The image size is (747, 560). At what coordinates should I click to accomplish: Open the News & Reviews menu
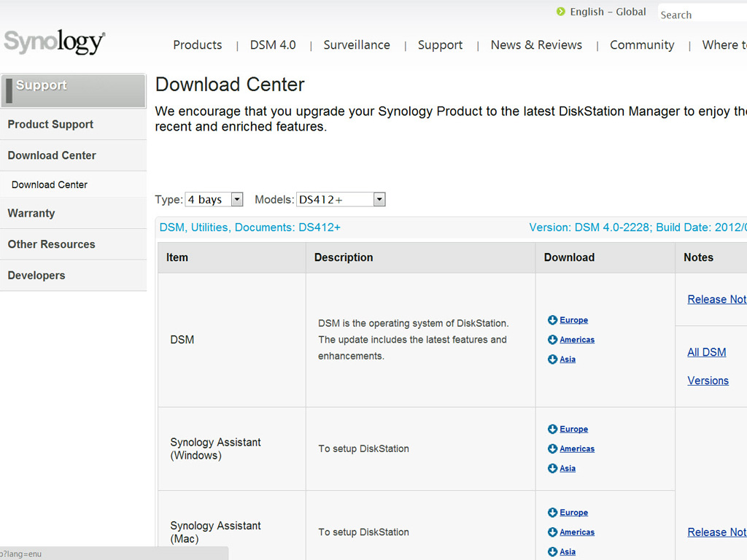click(536, 44)
